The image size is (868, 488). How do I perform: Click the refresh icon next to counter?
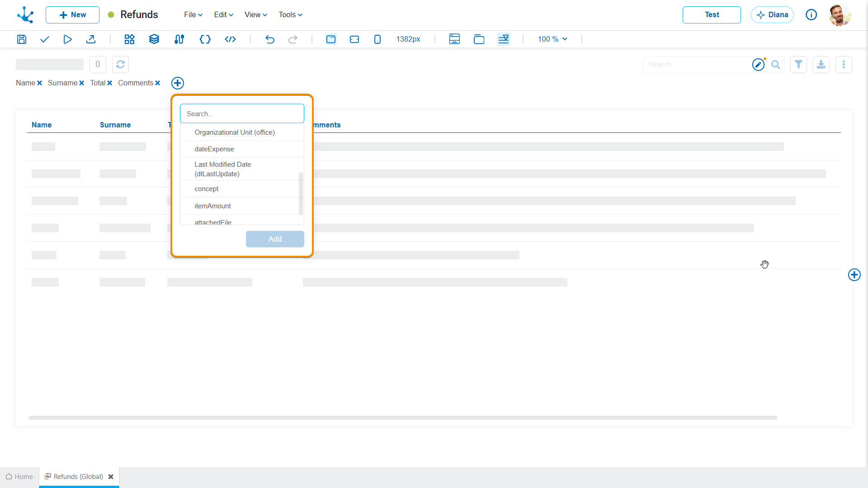[120, 65]
